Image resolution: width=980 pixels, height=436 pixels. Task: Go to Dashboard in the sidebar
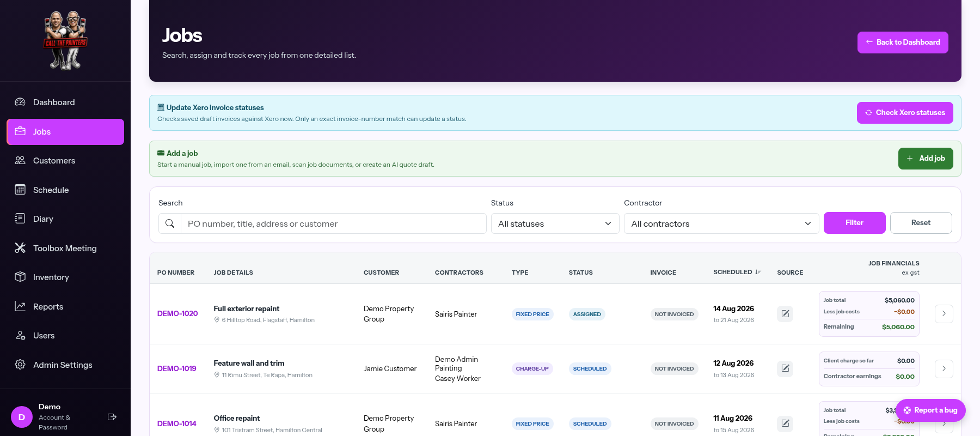tap(65, 102)
